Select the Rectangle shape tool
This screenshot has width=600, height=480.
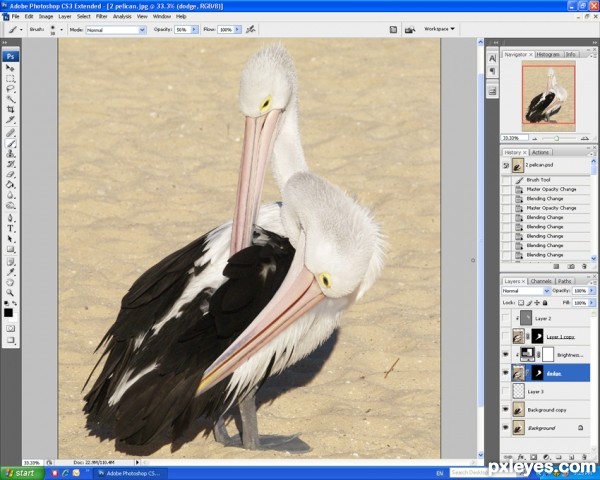pyautogui.click(x=10, y=249)
